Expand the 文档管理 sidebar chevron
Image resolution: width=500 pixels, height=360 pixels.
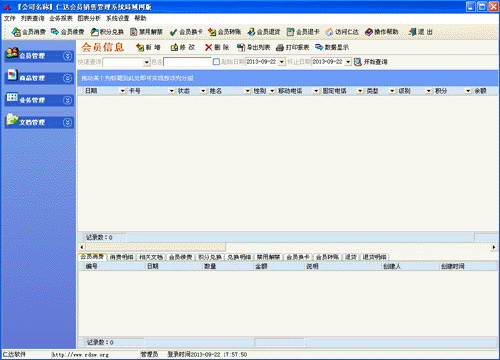(x=67, y=123)
